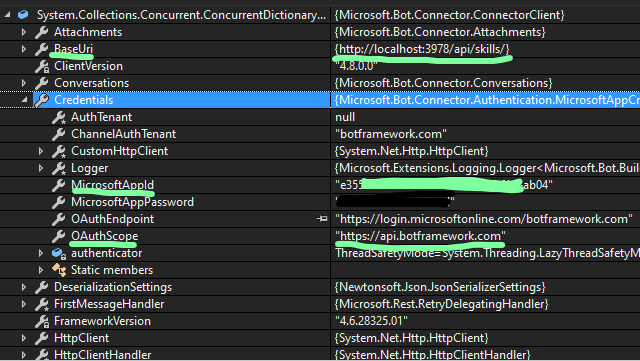This screenshot has width=640, height=361.
Task: Click the wrench icon beside ChannelAuthTenant
Action: (59, 134)
